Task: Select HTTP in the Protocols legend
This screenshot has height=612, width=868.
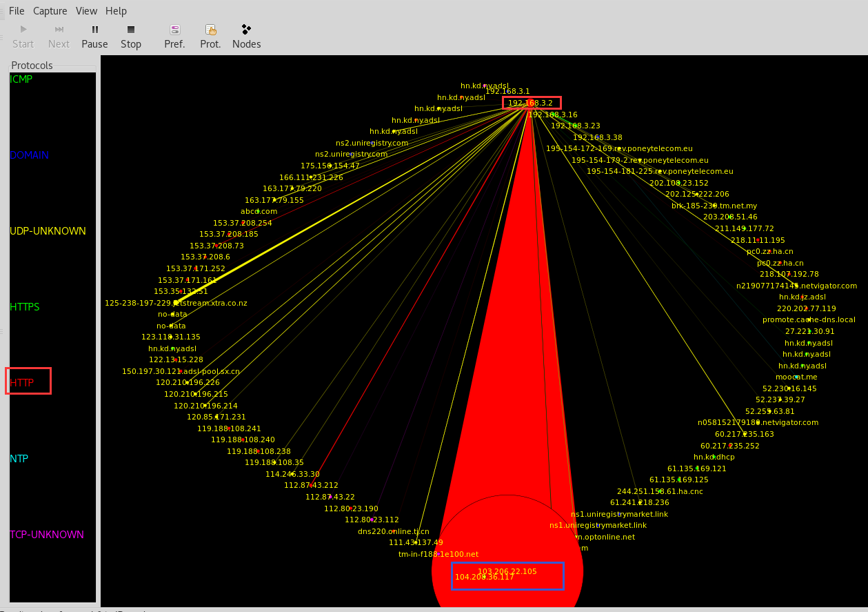Action: [21, 382]
